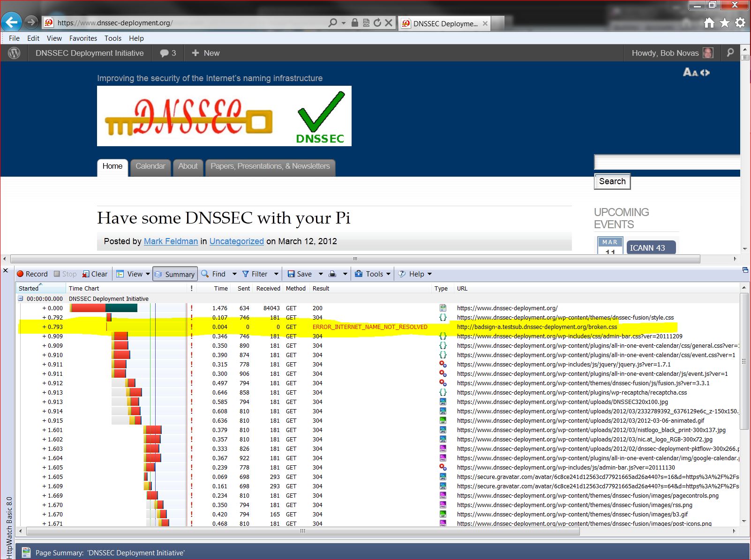Click the Filter button
This screenshot has width=751, height=560.
pyautogui.click(x=255, y=274)
